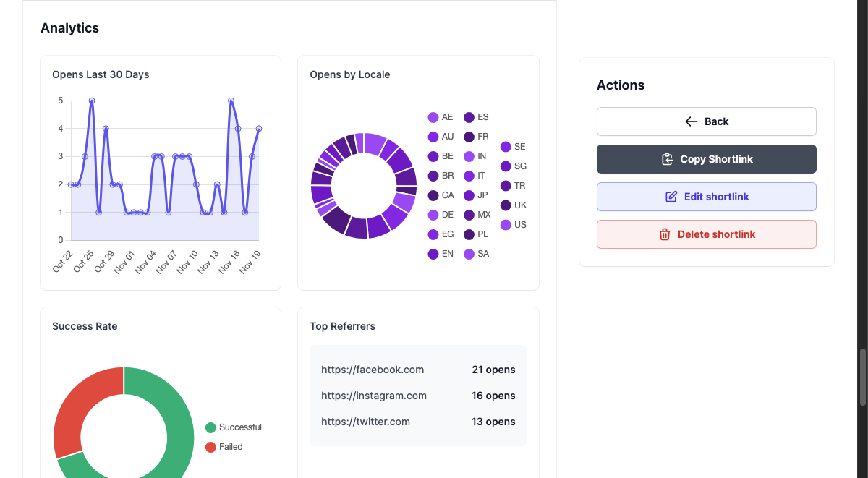Toggle the FR locale legend swatch
The height and width of the screenshot is (478, 868).
(x=469, y=137)
